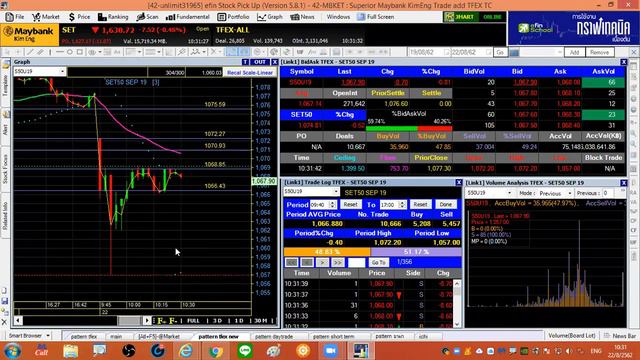The height and width of the screenshot is (360, 640).
Task: Click the OUT button in Graph header
Action: (x=260, y=62)
